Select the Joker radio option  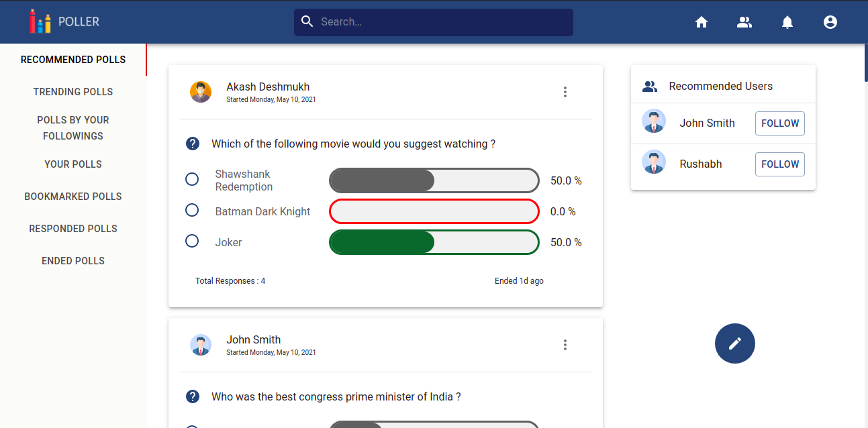(192, 241)
